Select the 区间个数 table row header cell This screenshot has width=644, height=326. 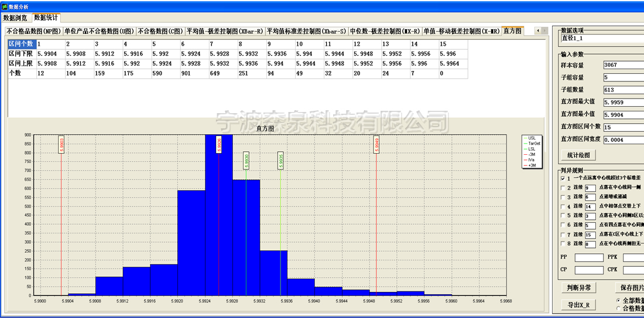[x=21, y=44]
